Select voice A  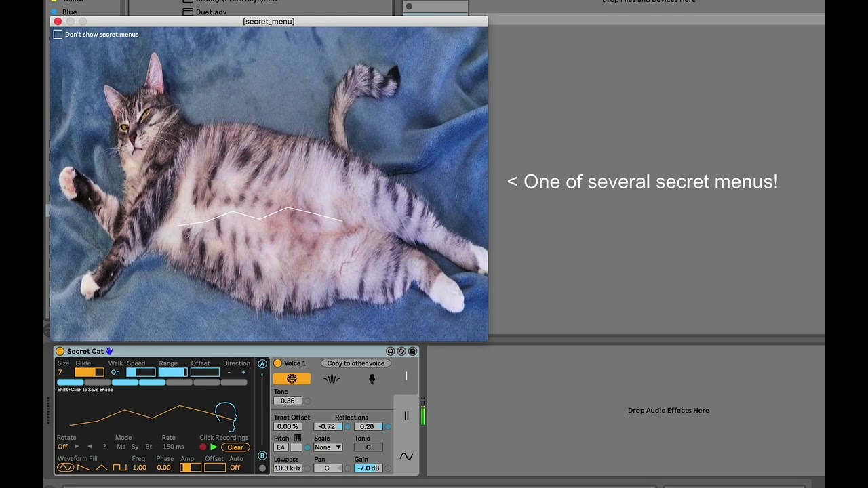coord(262,364)
